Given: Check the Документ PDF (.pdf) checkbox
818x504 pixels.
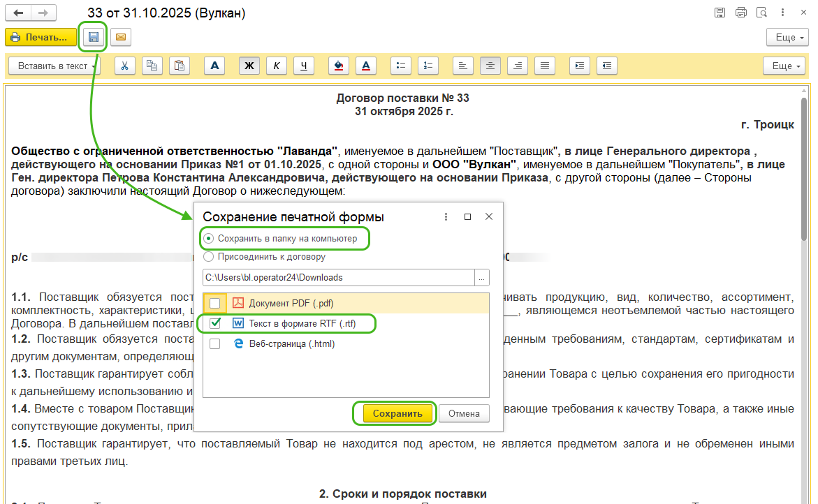Looking at the screenshot, I should [215, 303].
